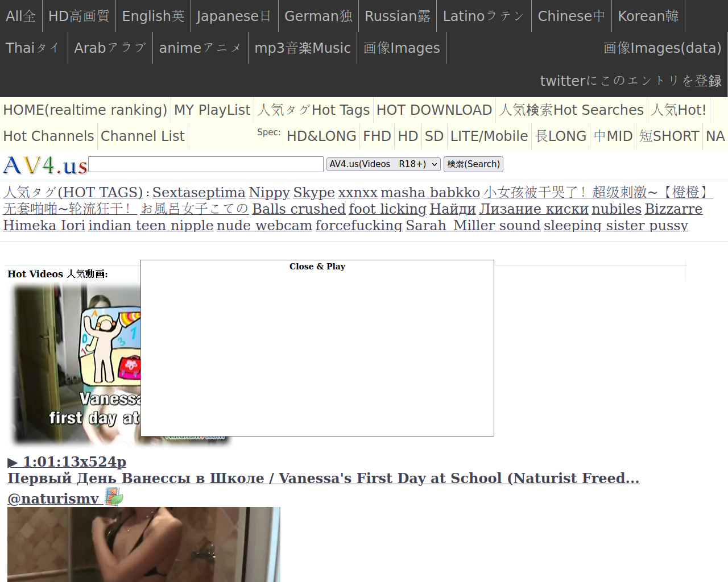Switch to the Thaiタイ tab

(34, 48)
